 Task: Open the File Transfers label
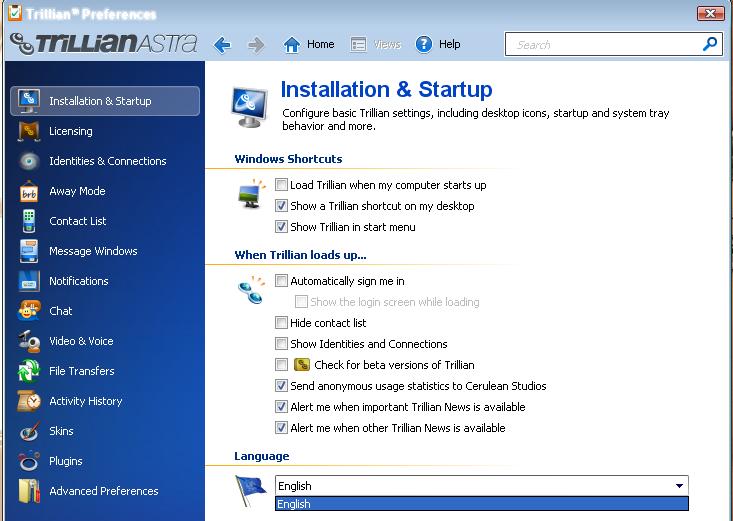pyautogui.click(x=81, y=371)
